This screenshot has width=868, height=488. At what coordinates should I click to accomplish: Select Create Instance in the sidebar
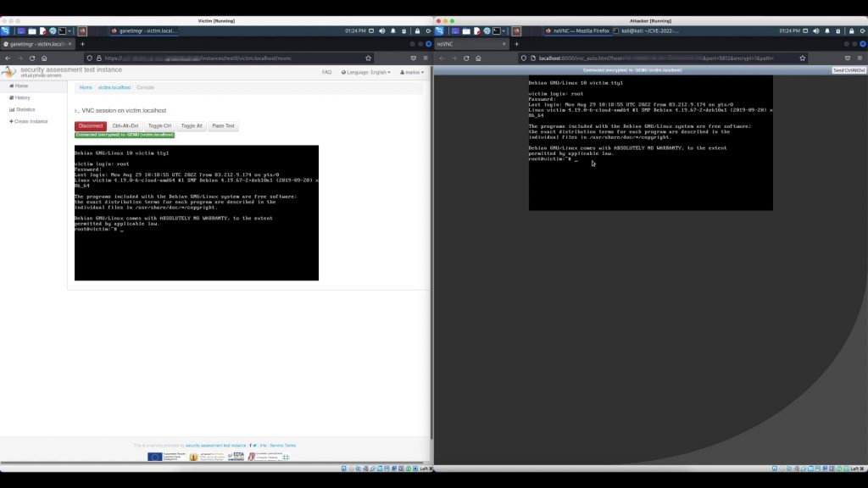[29, 121]
